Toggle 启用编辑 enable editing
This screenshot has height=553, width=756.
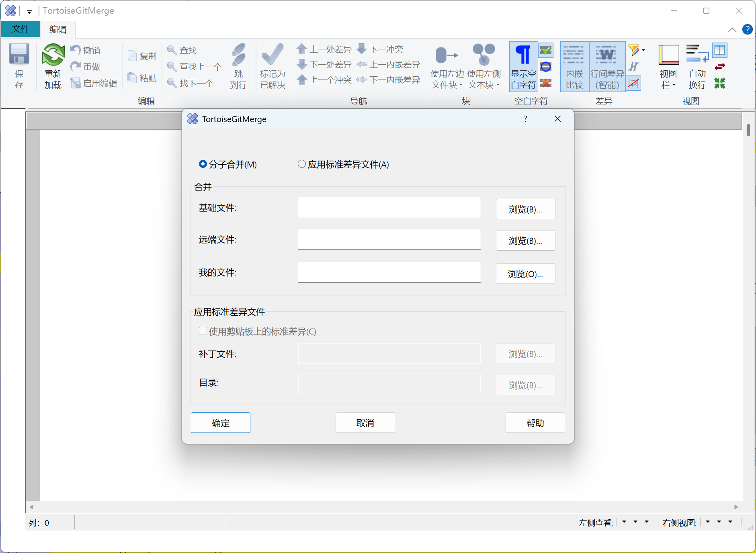[94, 83]
